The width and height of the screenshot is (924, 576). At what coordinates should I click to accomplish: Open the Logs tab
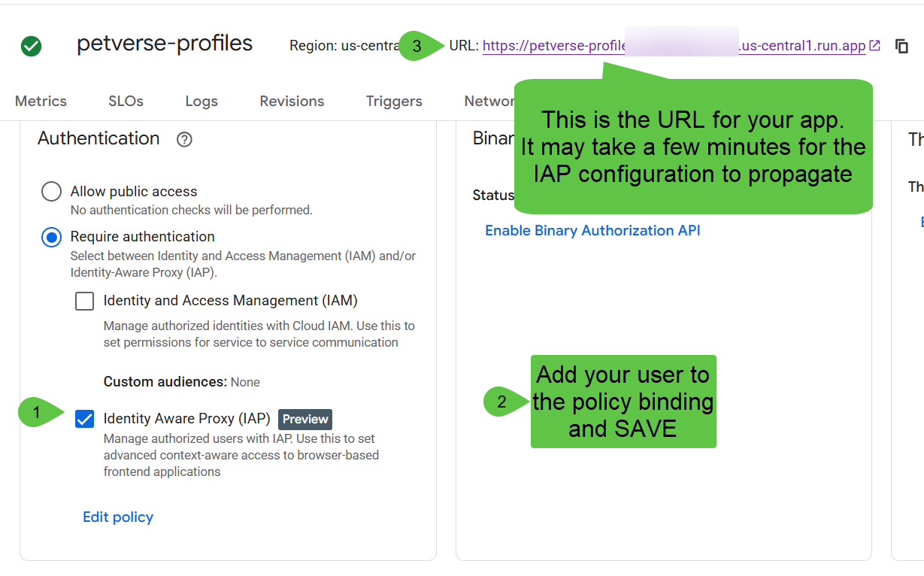pos(201,101)
